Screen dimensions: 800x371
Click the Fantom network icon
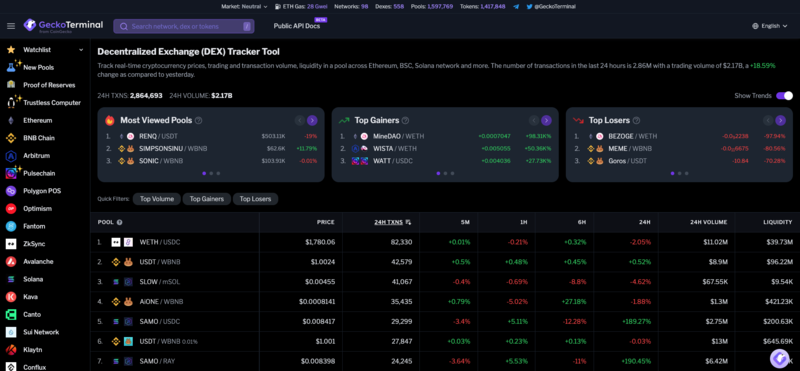click(x=11, y=226)
